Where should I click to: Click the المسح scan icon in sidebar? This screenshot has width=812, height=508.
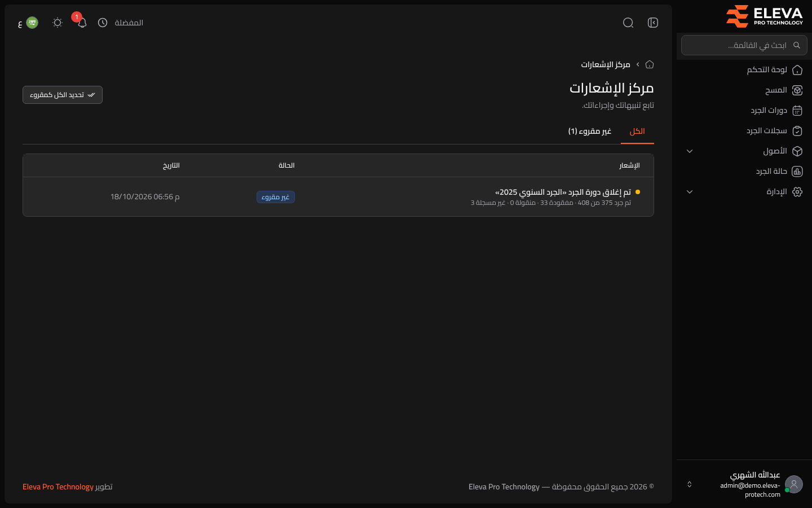[x=797, y=90]
